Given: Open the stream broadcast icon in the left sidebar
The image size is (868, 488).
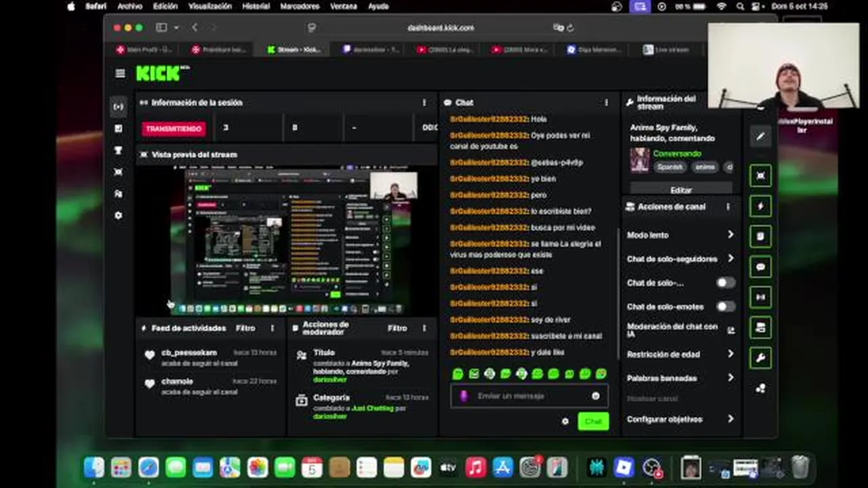Looking at the screenshot, I should [x=118, y=106].
